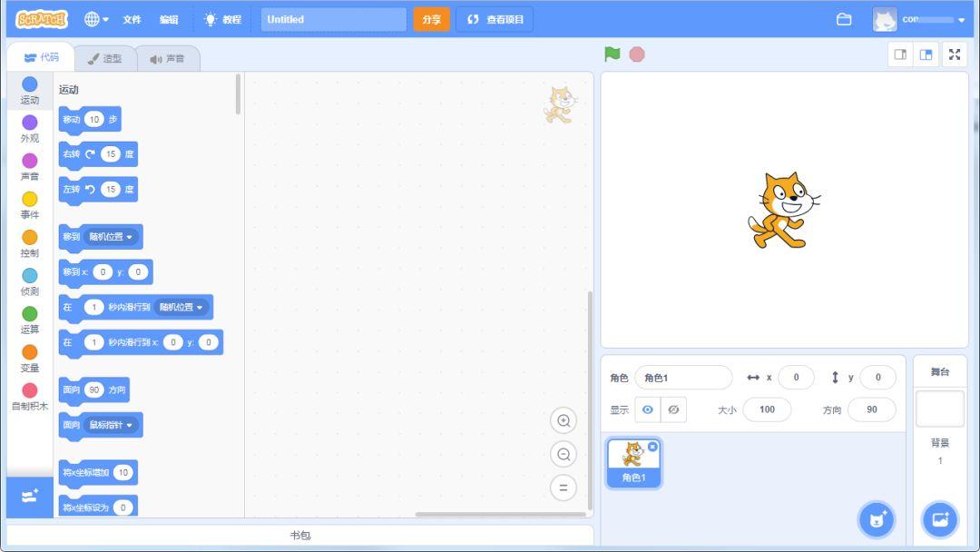Switch to the 声音 tab
The width and height of the screenshot is (980, 552).
[x=168, y=59]
